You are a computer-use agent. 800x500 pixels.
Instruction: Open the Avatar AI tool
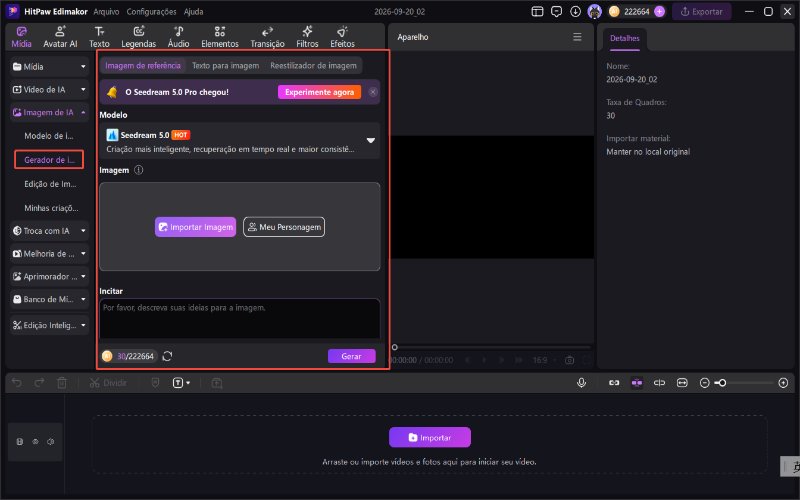click(x=60, y=37)
